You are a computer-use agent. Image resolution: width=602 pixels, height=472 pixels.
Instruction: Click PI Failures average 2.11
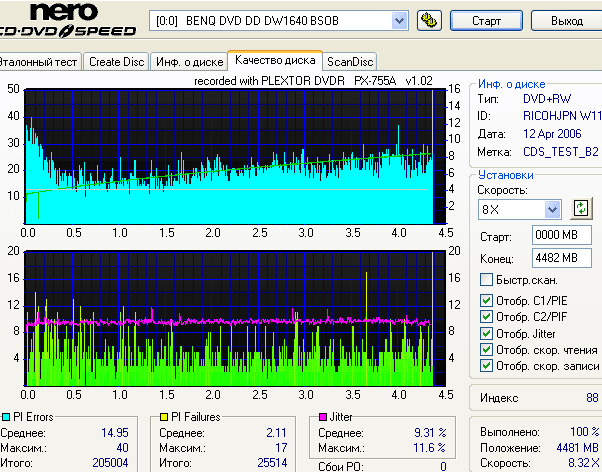click(276, 433)
